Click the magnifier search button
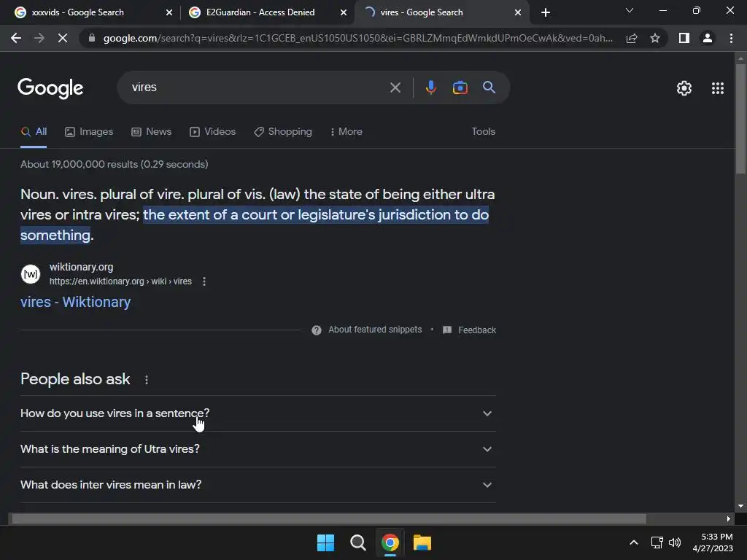Image resolution: width=747 pixels, height=560 pixels. [489, 87]
